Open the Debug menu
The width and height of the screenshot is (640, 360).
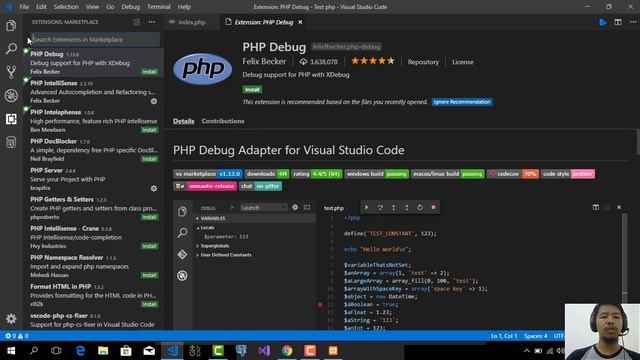pyautogui.click(x=131, y=7)
